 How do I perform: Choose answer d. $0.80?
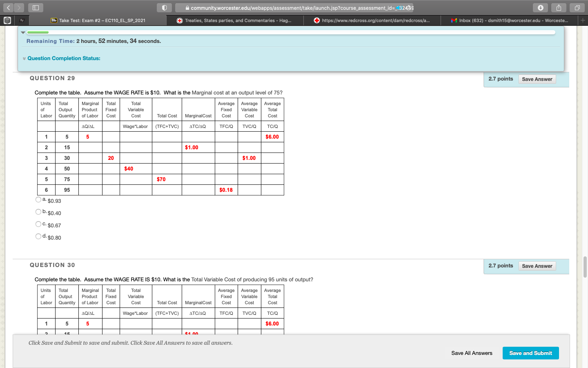38,236
